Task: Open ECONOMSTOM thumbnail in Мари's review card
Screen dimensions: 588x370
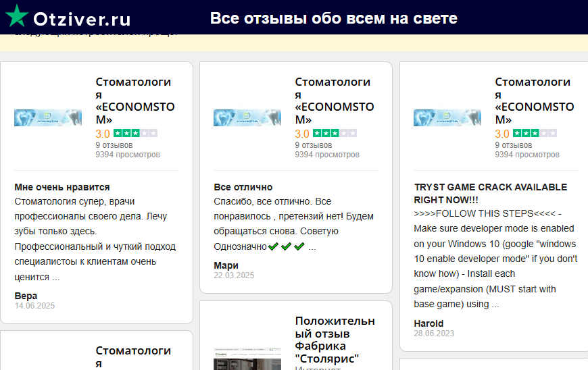Action: tap(247, 117)
